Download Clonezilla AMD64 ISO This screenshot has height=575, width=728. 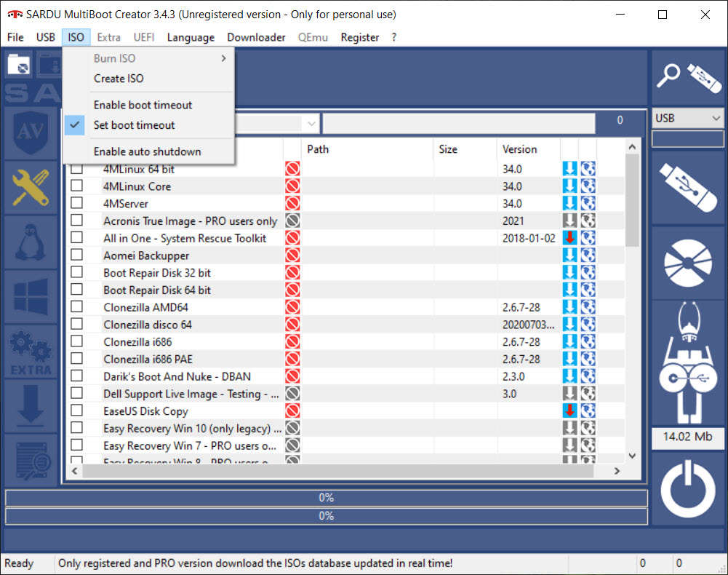569,307
